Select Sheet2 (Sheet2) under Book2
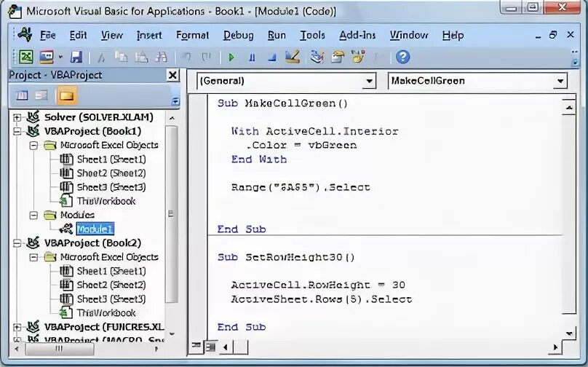 tap(111, 285)
